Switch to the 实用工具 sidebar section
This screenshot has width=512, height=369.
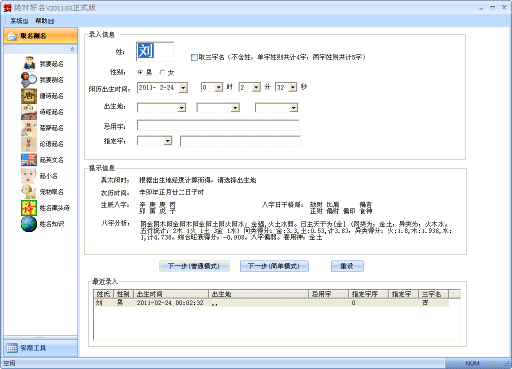click(40, 348)
